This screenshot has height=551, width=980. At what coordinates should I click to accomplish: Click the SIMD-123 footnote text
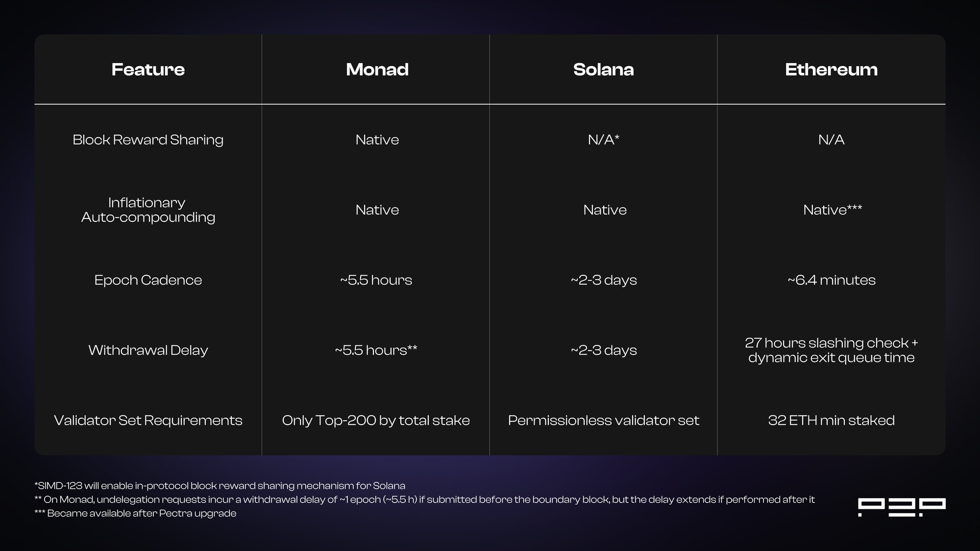[220, 486]
